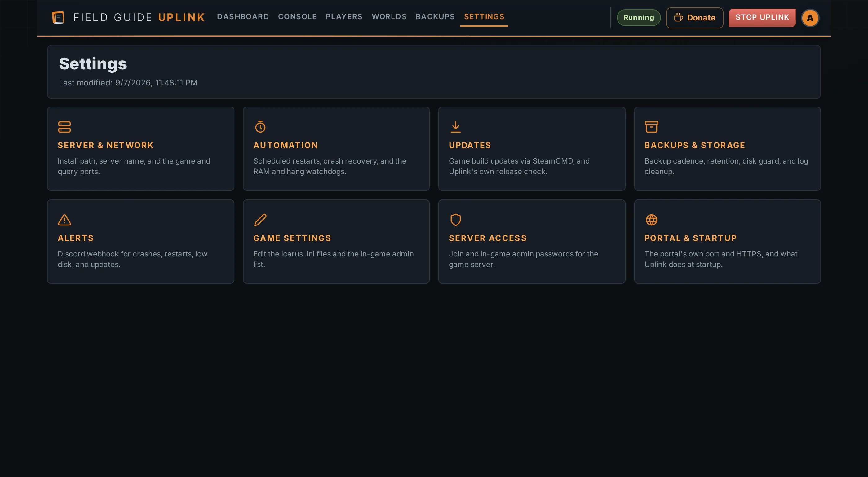Click the shield icon in Server Access card
The height and width of the screenshot is (477, 868).
(x=456, y=220)
